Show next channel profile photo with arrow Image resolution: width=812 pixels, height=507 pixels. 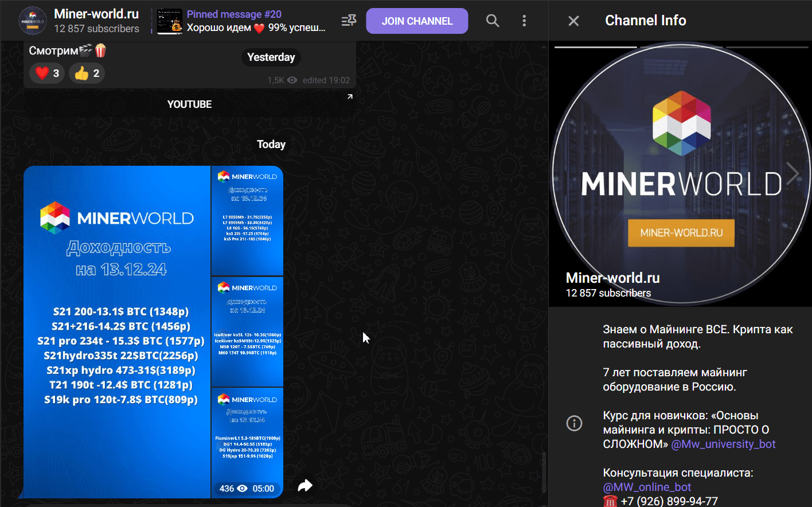(793, 174)
